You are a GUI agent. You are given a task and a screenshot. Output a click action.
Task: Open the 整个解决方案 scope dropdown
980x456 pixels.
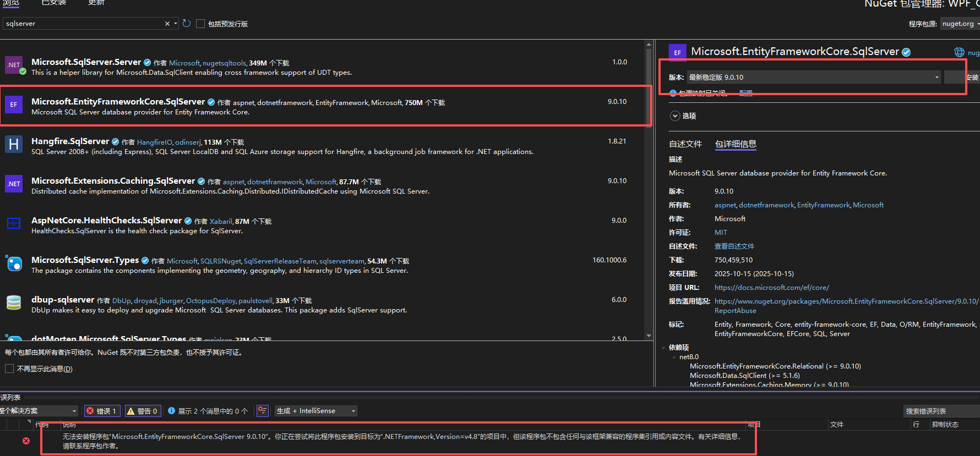point(39,411)
